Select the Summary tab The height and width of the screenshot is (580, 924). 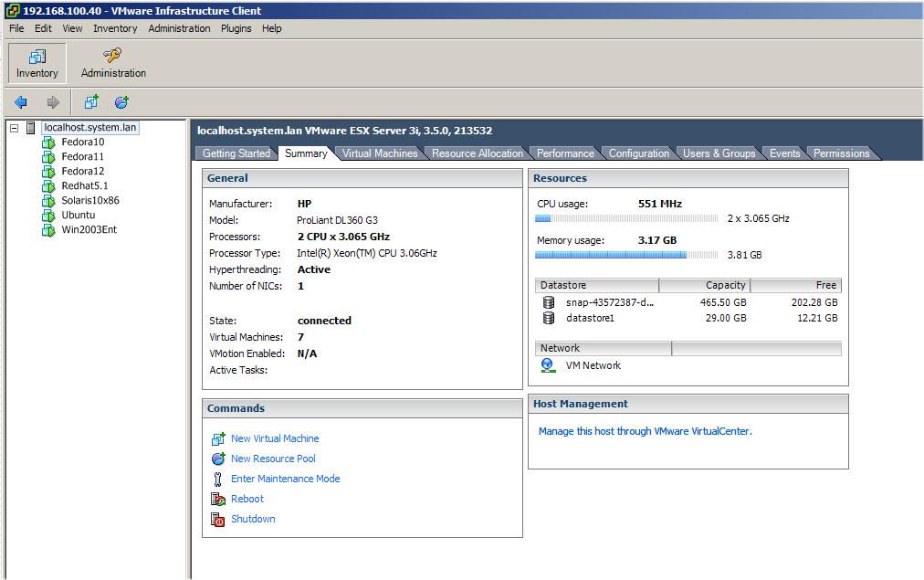pos(306,153)
